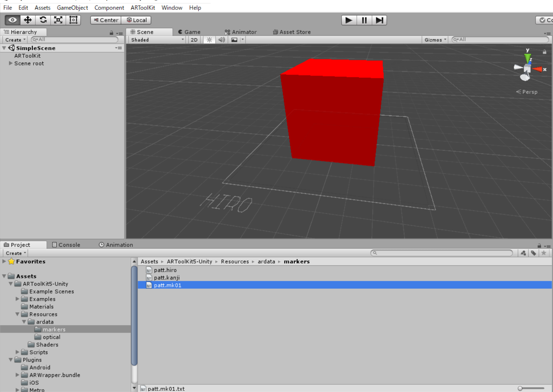553x392 pixels.
Task: Toggle 2D scene view mode
Action: 194,40
